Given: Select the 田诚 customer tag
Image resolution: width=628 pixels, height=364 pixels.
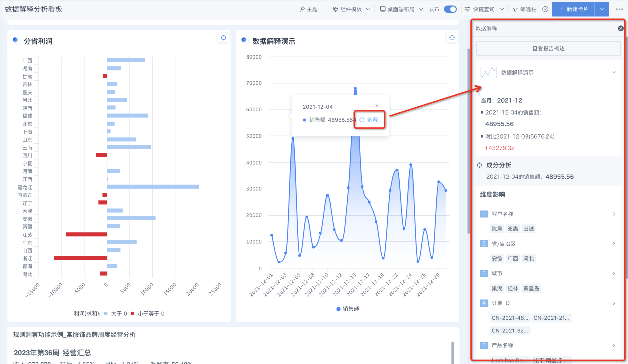Looking at the screenshot, I should (528, 229).
